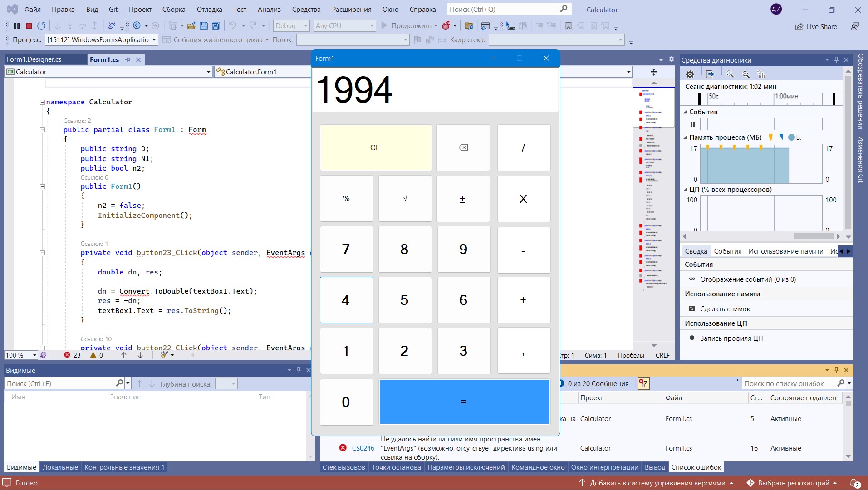Open the Process selection dropdown
Viewport: 868px width, 490px height.
tap(102, 40)
